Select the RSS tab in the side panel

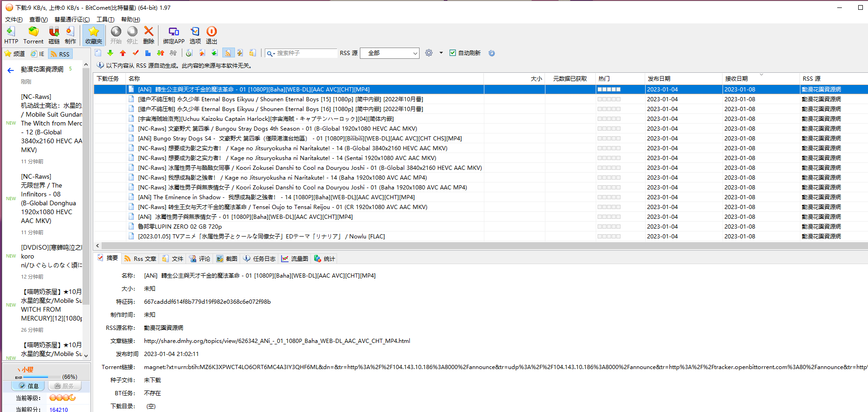tap(60, 54)
